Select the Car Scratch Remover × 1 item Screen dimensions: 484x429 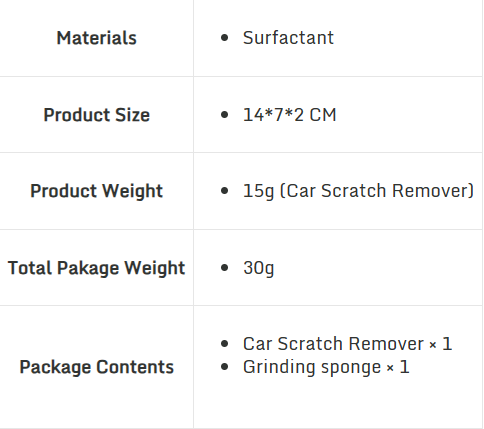(347, 344)
